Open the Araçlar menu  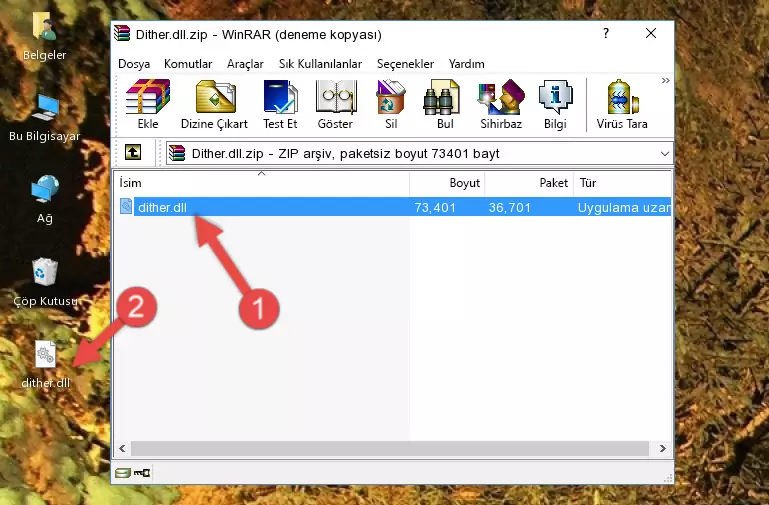click(x=245, y=64)
